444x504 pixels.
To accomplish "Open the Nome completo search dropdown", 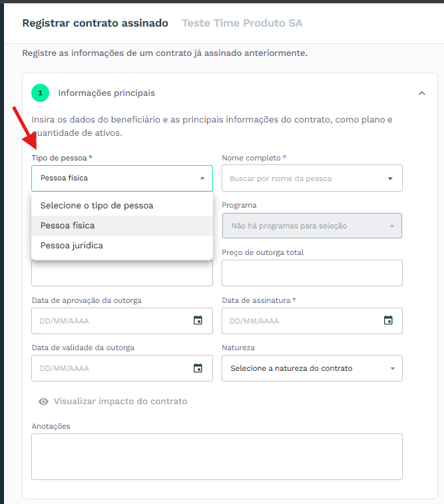I will click(x=312, y=178).
